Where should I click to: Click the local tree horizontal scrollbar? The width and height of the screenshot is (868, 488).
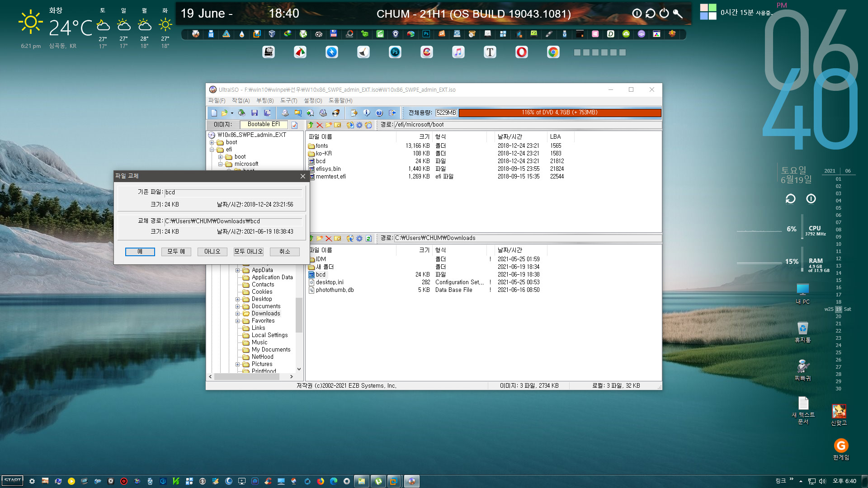[x=246, y=377]
